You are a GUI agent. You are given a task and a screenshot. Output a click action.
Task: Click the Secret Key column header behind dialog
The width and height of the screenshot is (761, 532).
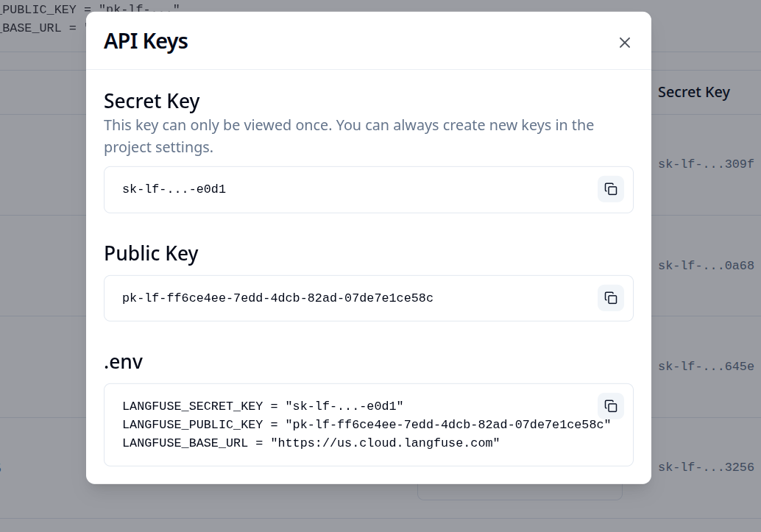pos(694,92)
